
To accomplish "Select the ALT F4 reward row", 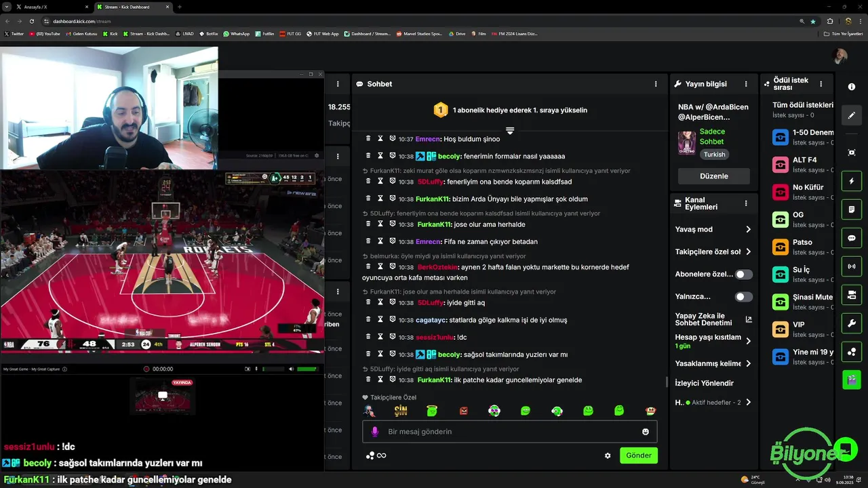I will (x=803, y=165).
